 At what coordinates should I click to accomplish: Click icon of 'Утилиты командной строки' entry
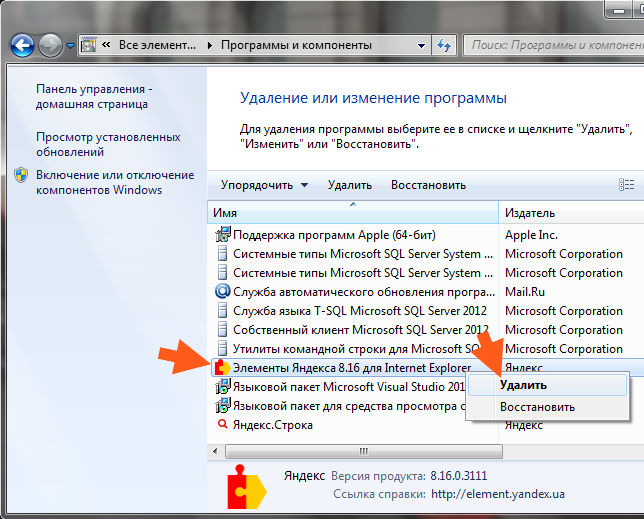(222, 348)
